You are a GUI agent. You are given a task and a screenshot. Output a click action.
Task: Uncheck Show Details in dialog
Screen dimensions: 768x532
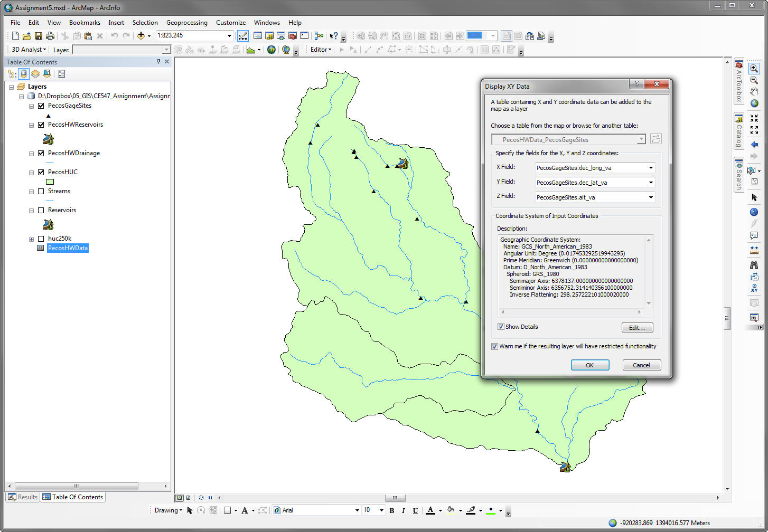tap(501, 327)
